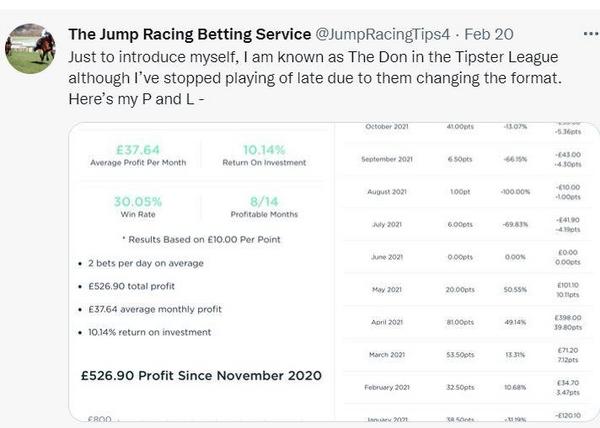Click the £526.90 Profit Since November 2020 heading
This screenshot has height=428, width=600.
tap(201, 376)
